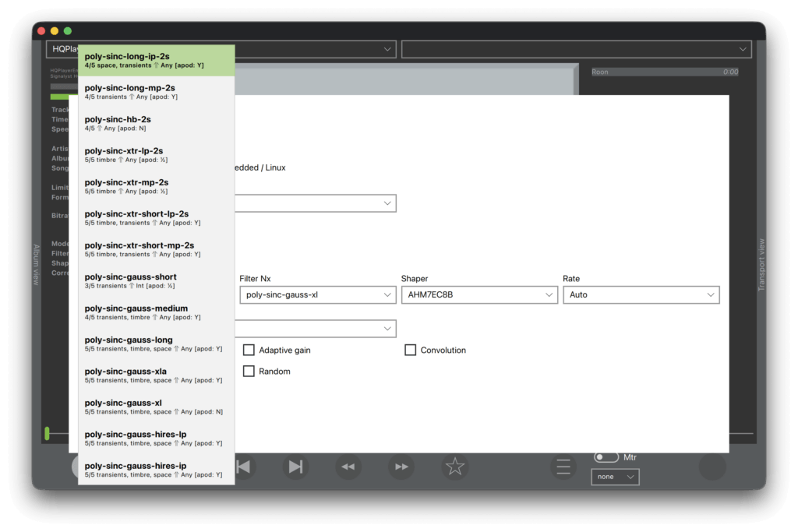This screenshot has height=532, width=798.
Task: Pick poly-sinc-hb-2s in the list
Action: click(156, 123)
